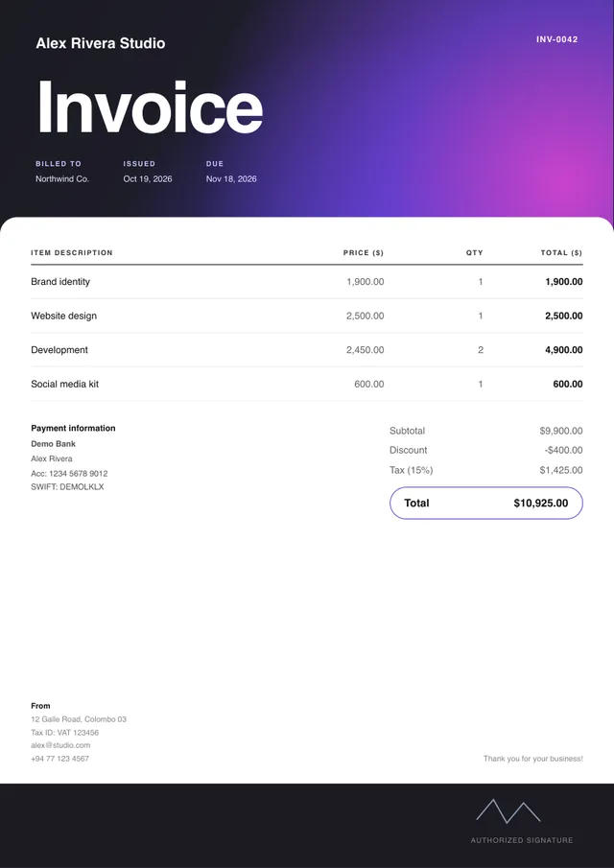Screen dimensions: 614x868
Task: Click the PRICE ($) column header
Action: pyautogui.click(x=364, y=252)
